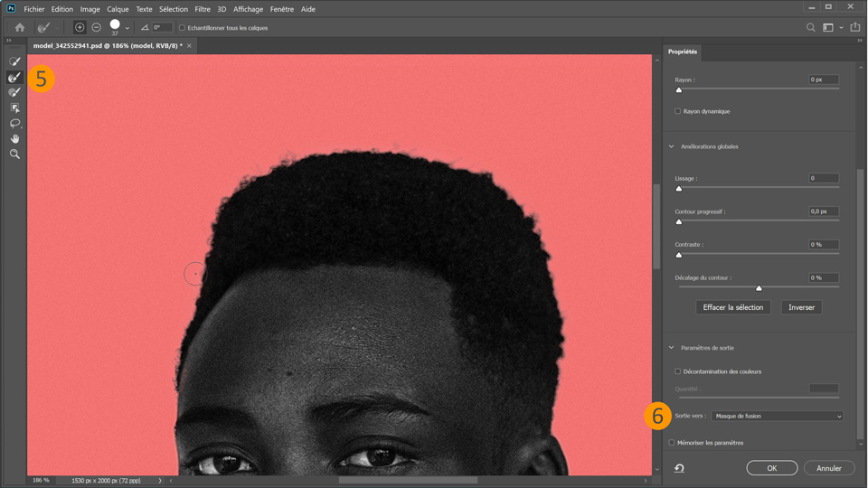The image size is (868, 488).
Task: Open the tool preset dropdown arrow
Action: pos(56,28)
